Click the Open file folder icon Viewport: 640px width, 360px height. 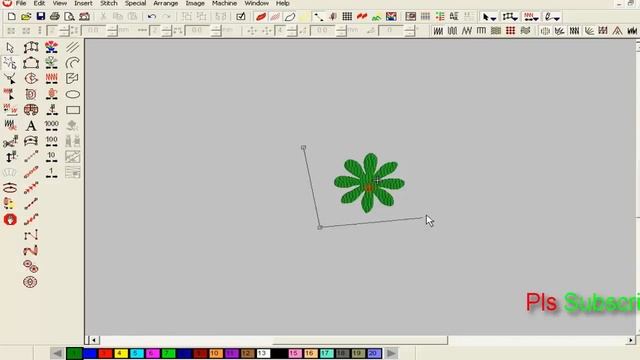26,17
